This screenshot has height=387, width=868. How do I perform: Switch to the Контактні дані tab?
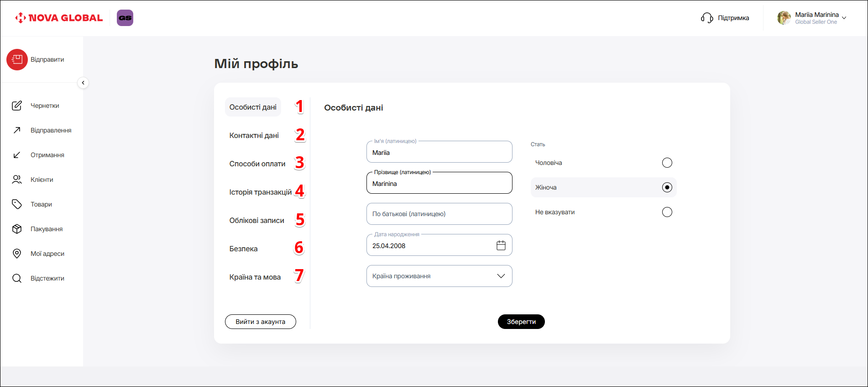pyautogui.click(x=254, y=135)
